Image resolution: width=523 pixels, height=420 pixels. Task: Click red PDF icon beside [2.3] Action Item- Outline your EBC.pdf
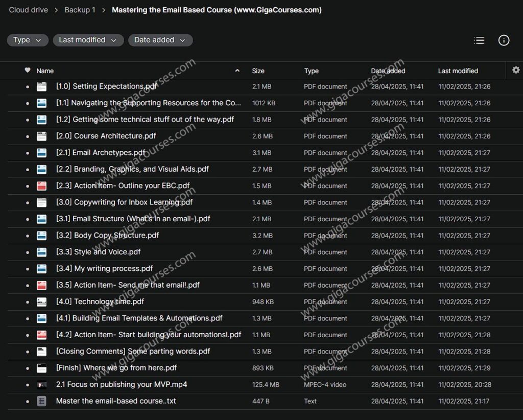click(x=41, y=185)
